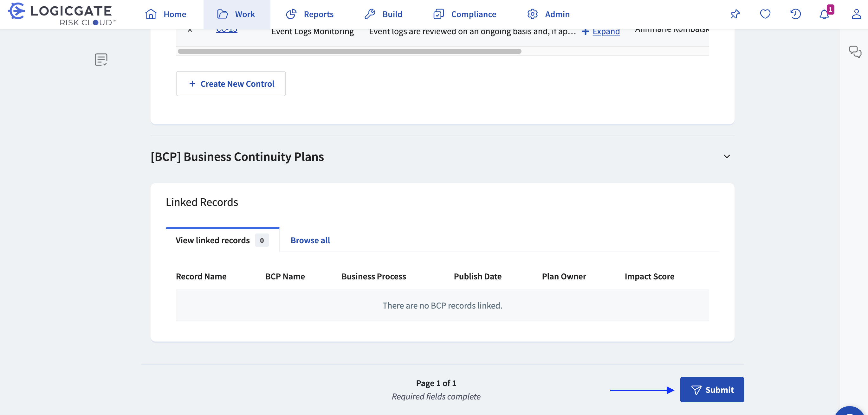
Task: Click the 'There are no BCP records linked.' message
Action: coord(442,305)
